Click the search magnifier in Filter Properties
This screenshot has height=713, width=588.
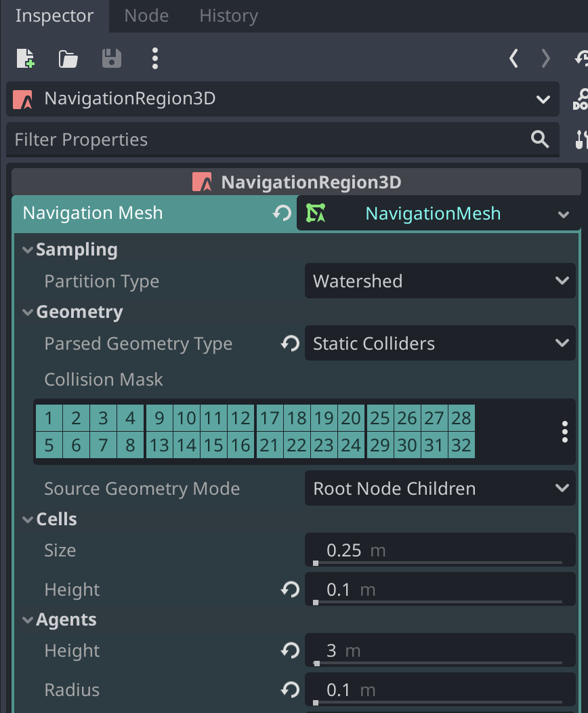click(540, 139)
